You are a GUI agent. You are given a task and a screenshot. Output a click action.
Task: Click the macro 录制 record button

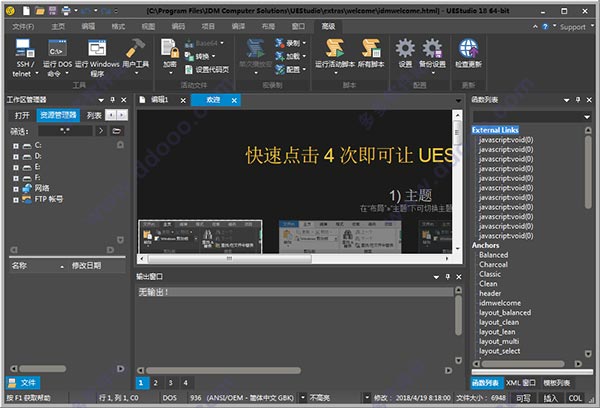pos(291,43)
